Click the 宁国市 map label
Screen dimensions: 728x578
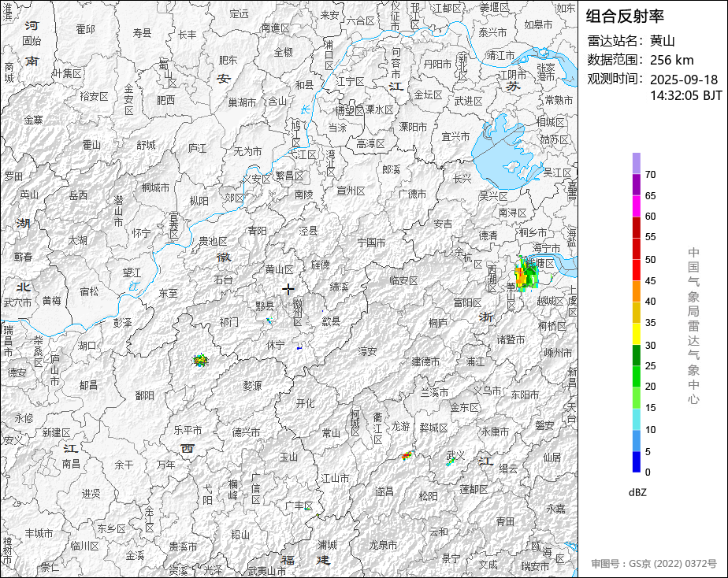click(371, 243)
